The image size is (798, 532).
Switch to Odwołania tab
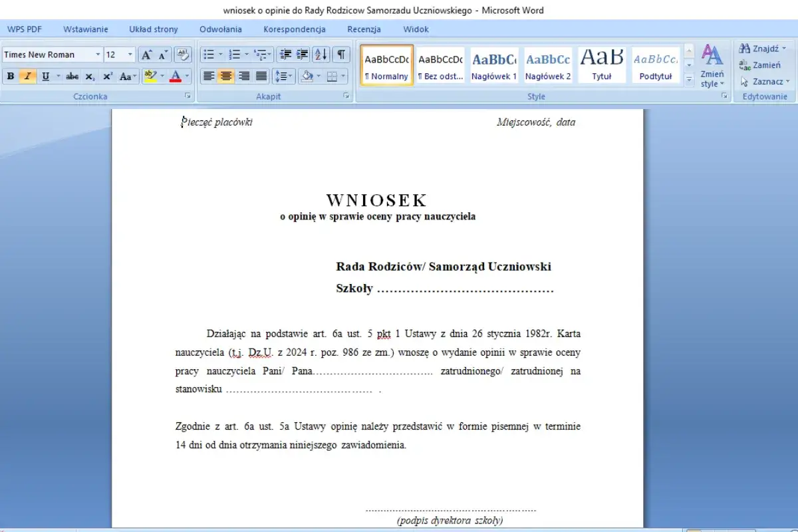point(221,29)
